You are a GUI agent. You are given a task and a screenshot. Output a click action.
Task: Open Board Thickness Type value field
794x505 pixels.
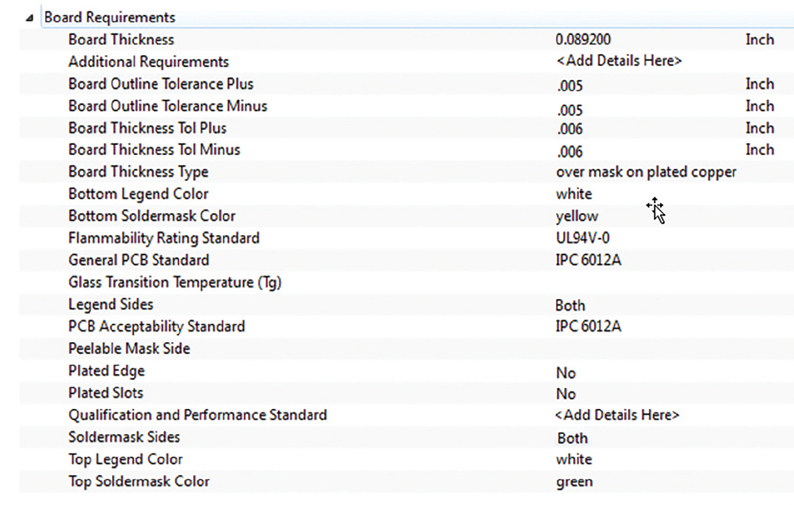click(x=646, y=172)
